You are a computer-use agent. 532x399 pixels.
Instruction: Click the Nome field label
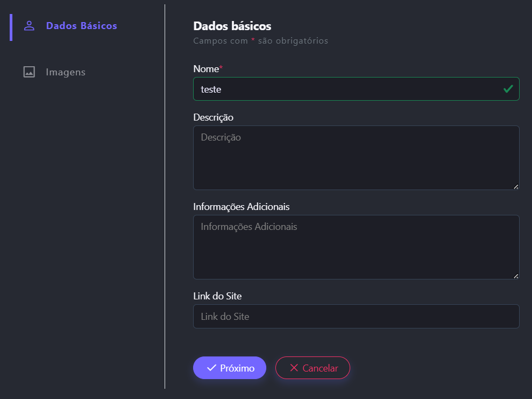coord(207,69)
